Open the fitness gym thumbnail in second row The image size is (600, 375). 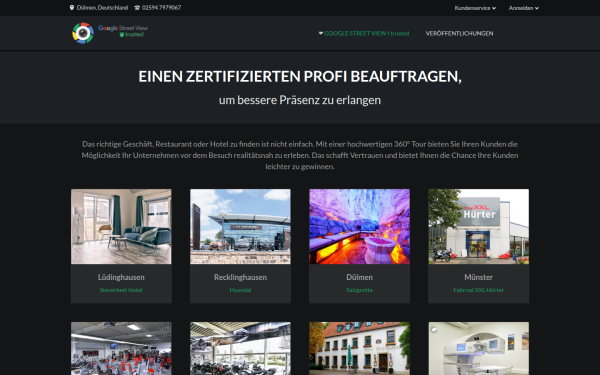(x=121, y=348)
